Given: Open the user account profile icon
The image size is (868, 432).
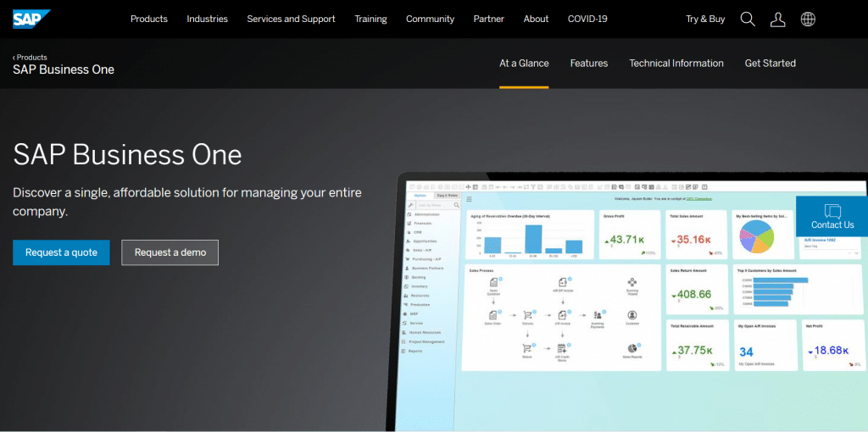Looking at the screenshot, I should click(x=778, y=19).
